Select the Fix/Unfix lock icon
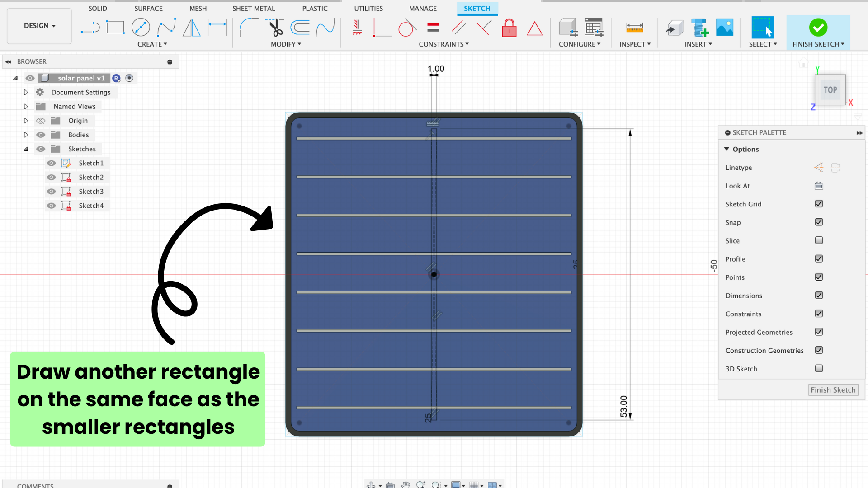The width and height of the screenshot is (868, 488). (509, 28)
